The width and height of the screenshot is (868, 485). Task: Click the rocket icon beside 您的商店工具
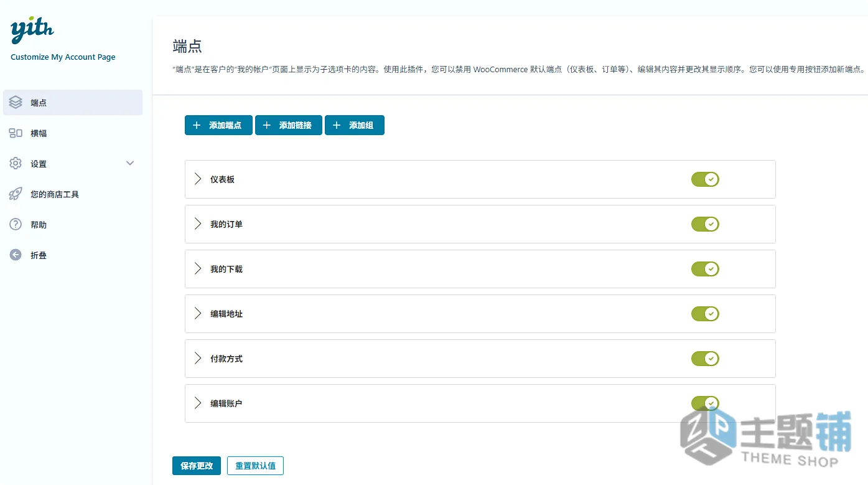coord(16,194)
